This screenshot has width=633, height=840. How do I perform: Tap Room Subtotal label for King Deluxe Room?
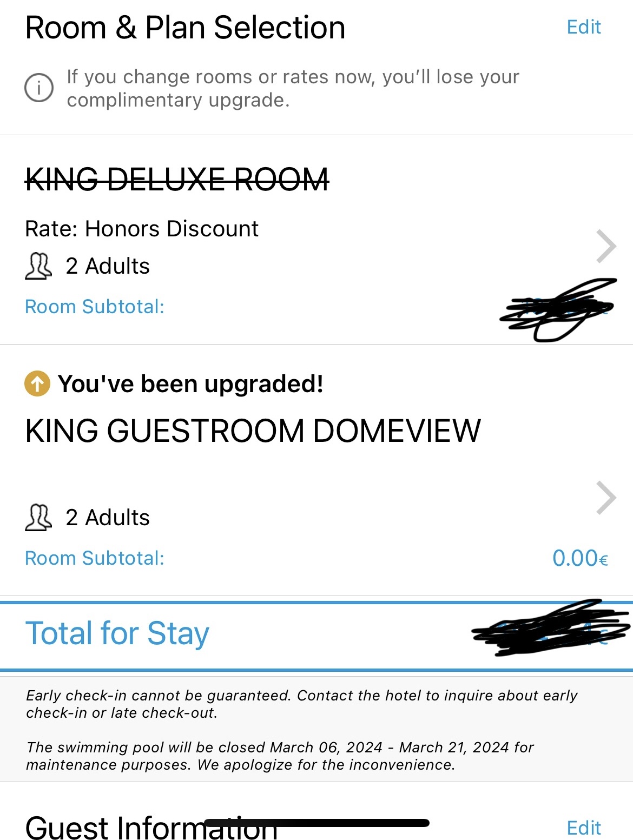pyautogui.click(x=95, y=307)
